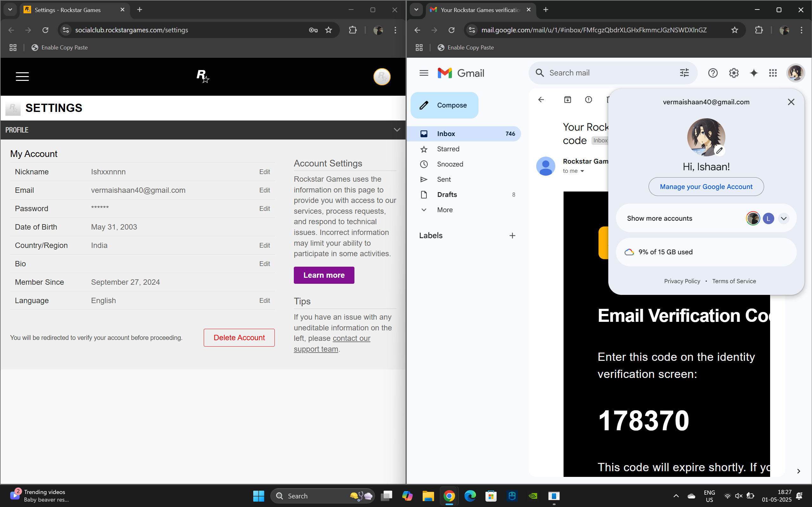This screenshot has height=507, width=812.
Task: Click the Delete Account button
Action: 239,337
